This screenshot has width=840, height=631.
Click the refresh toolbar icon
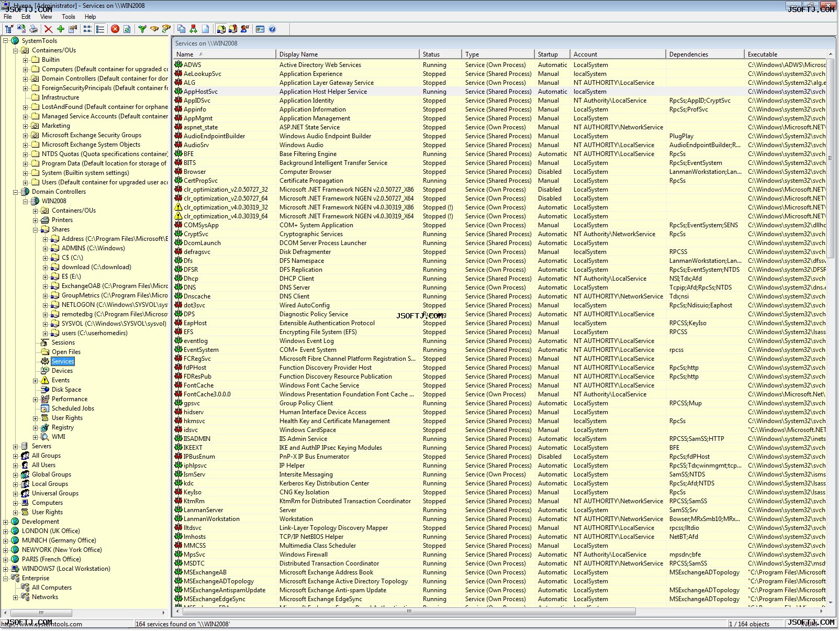(x=127, y=29)
